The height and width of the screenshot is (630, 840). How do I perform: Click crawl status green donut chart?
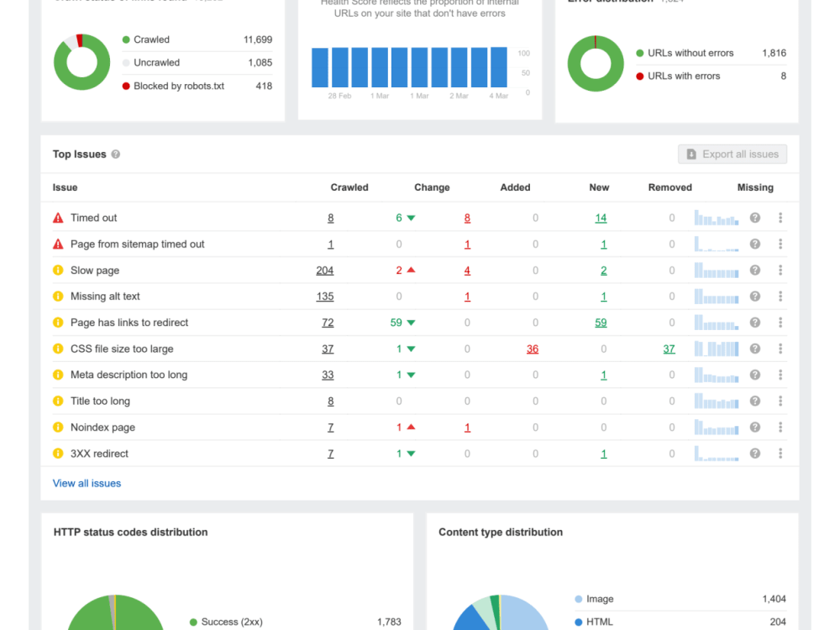click(x=82, y=62)
